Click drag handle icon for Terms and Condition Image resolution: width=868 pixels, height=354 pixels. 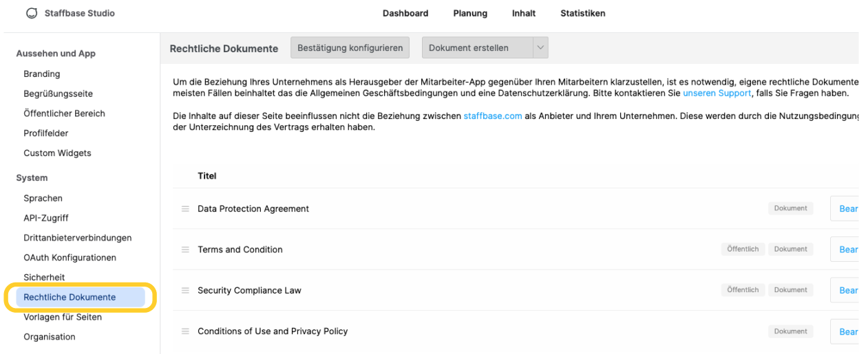pyautogui.click(x=185, y=250)
